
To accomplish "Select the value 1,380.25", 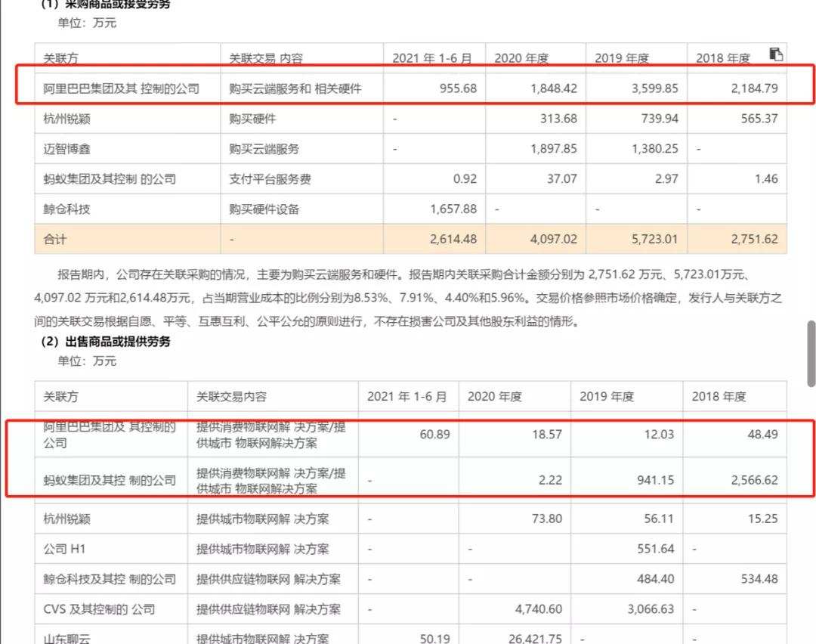I will point(654,149).
